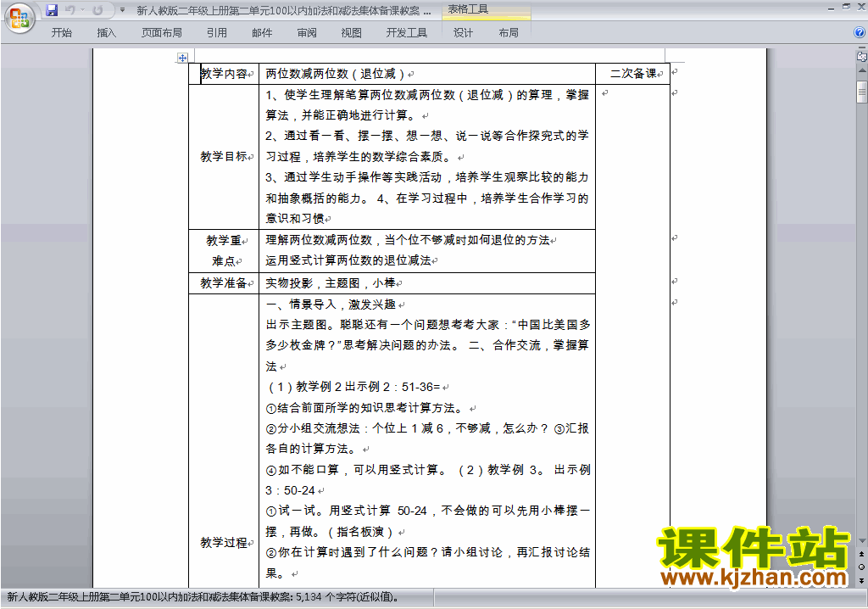Switch to the 插入 ribbon tab
The height and width of the screenshot is (609, 868).
pyautogui.click(x=106, y=33)
